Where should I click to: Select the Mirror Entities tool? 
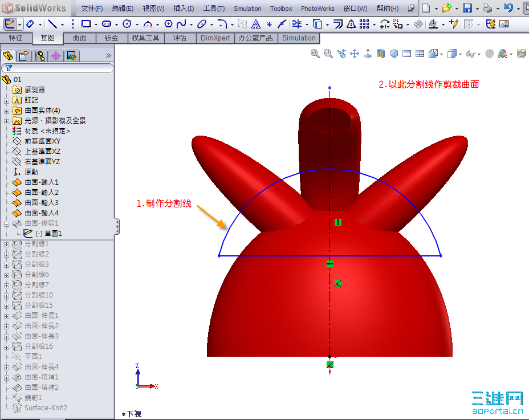click(x=351, y=24)
